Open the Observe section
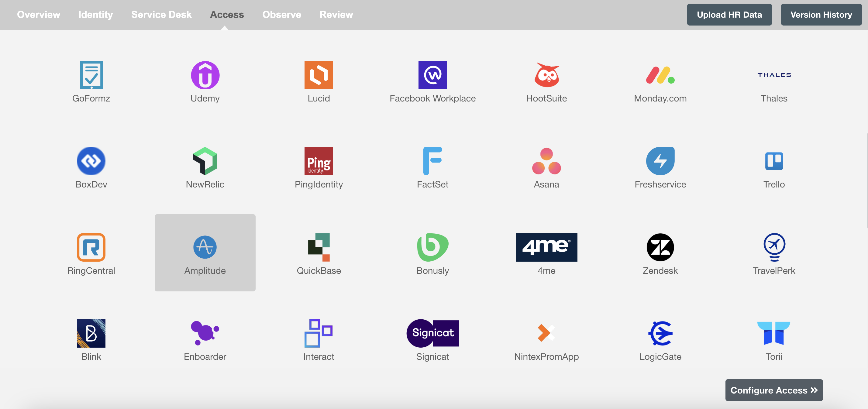 tap(282, 14)
